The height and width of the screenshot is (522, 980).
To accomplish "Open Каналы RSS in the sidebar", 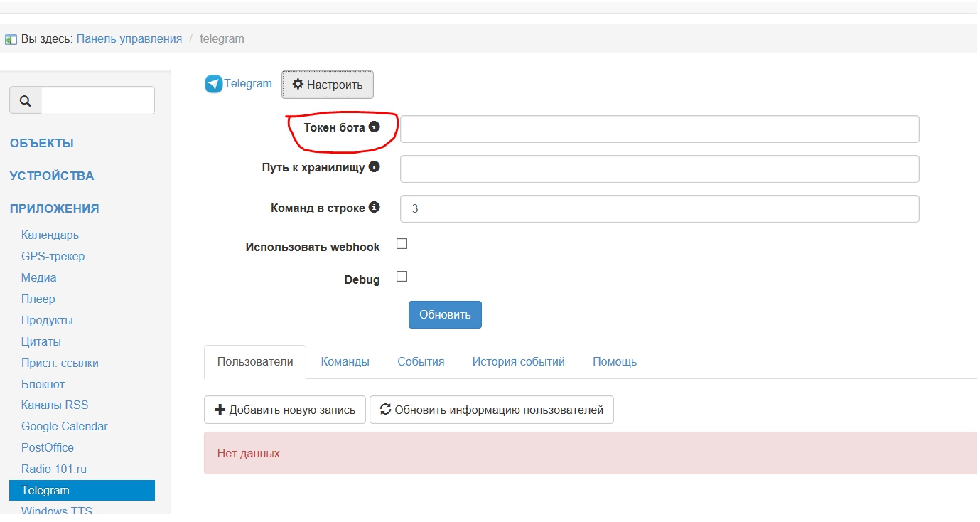I will click(55, 405).
